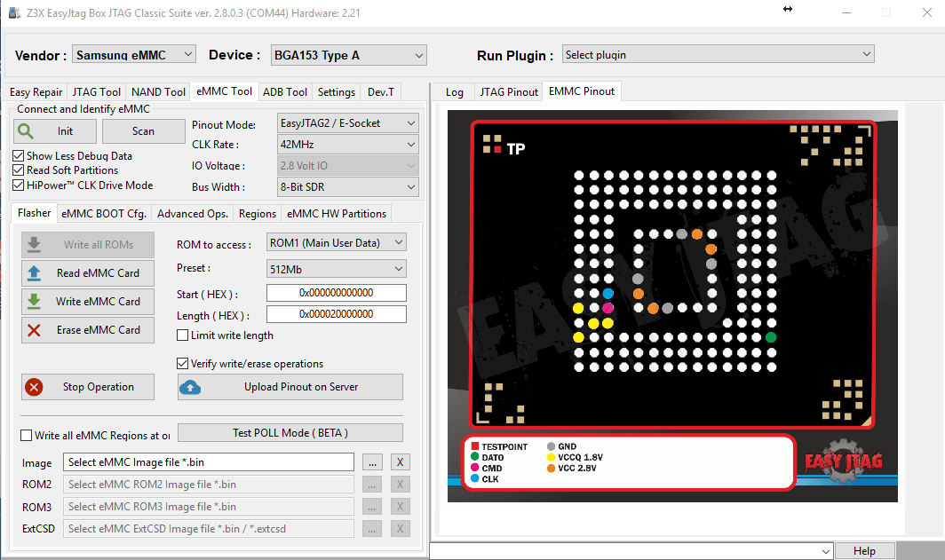Switch to the JTAG Pinout tab

click(509, 91)
